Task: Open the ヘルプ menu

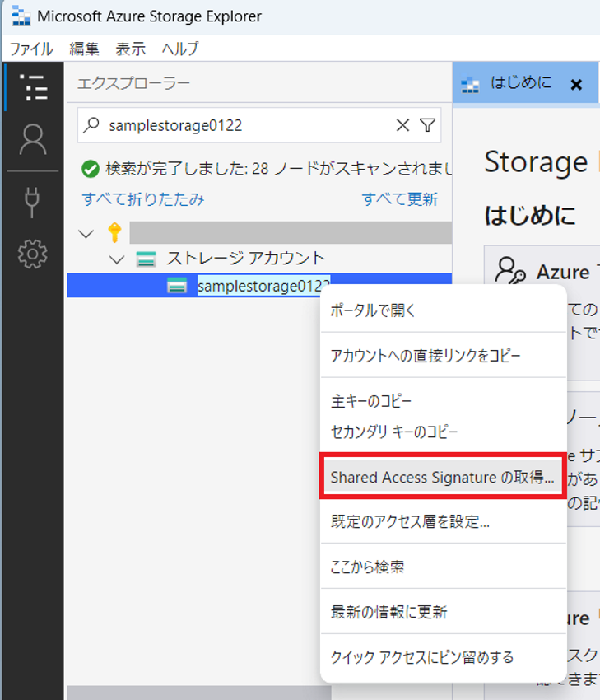Action: (x=180, y=49)
